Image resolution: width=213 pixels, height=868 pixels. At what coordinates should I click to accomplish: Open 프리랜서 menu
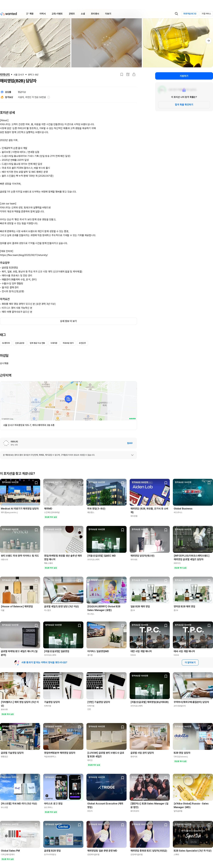click(x=95, y=14)
